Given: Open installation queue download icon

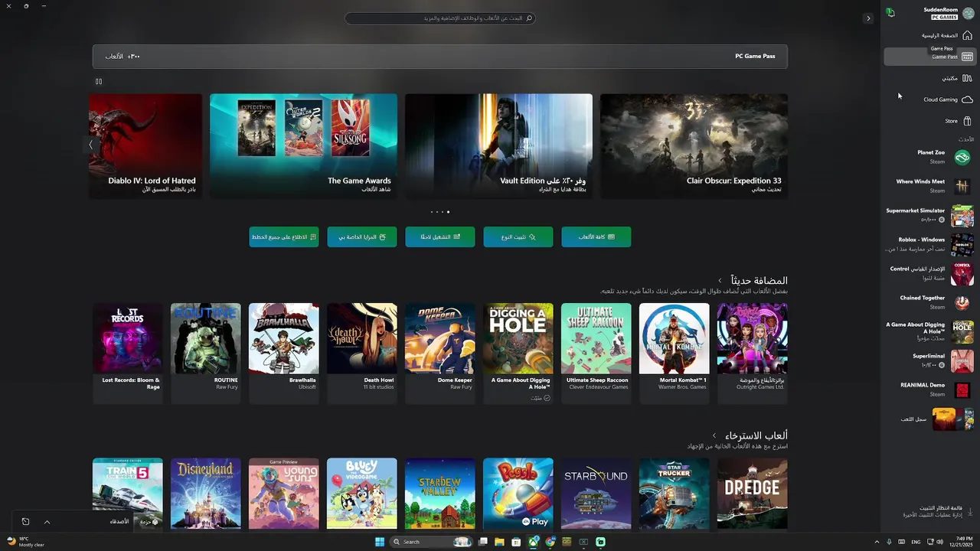Looking at the screenshot, I should [970, 511].
